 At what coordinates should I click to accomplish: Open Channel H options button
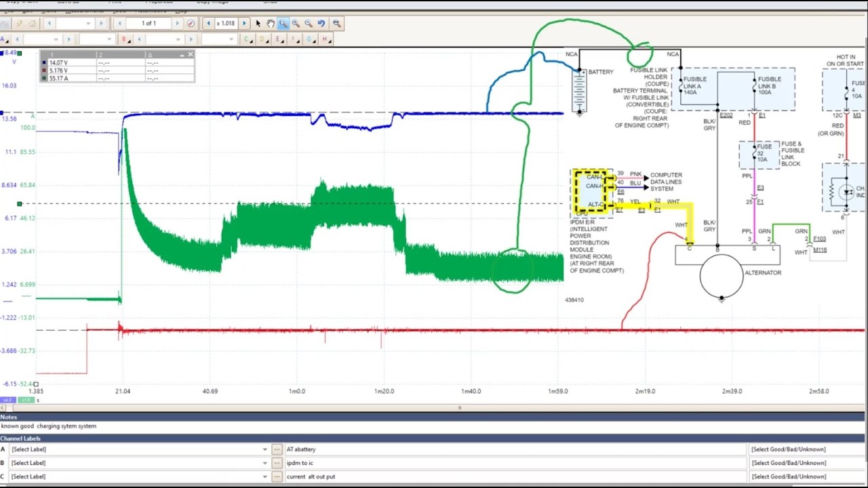[x=325, y=39]
